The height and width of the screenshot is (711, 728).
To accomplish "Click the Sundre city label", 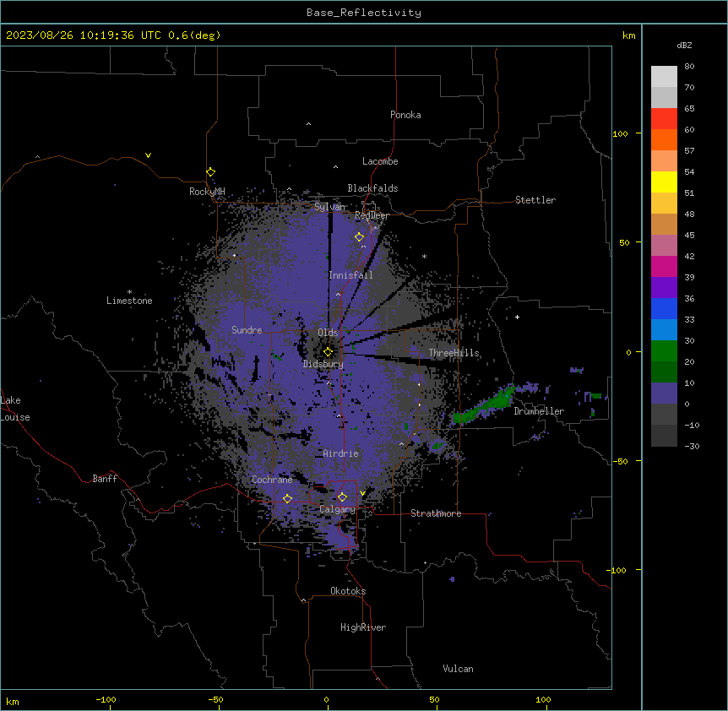I will pos(247,330).
